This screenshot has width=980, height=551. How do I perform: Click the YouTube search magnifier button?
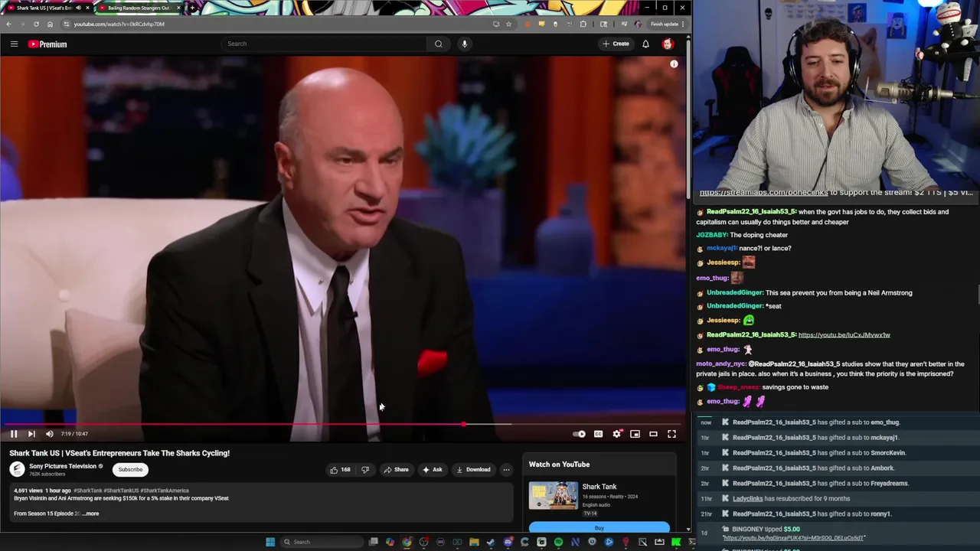(x=439, y=44)
